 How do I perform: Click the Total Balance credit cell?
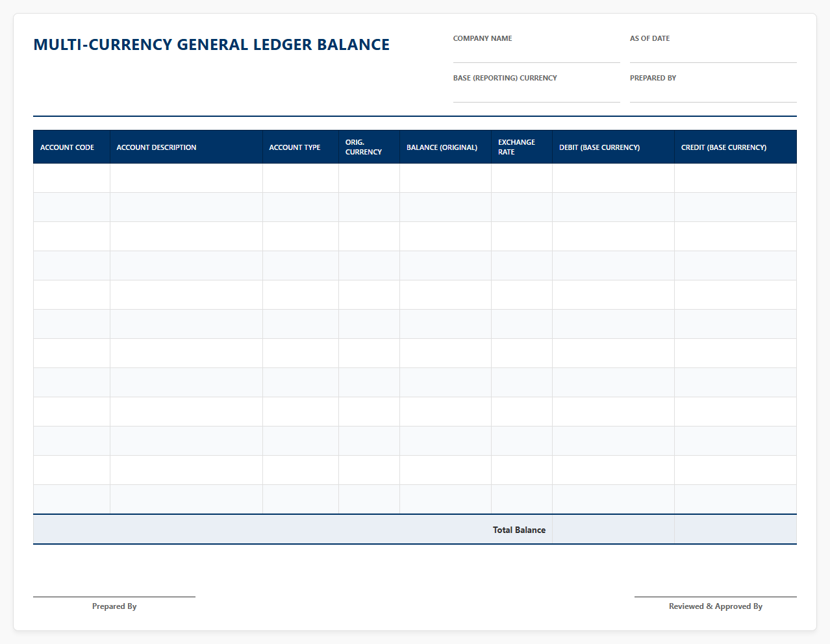tap(735, 530)
